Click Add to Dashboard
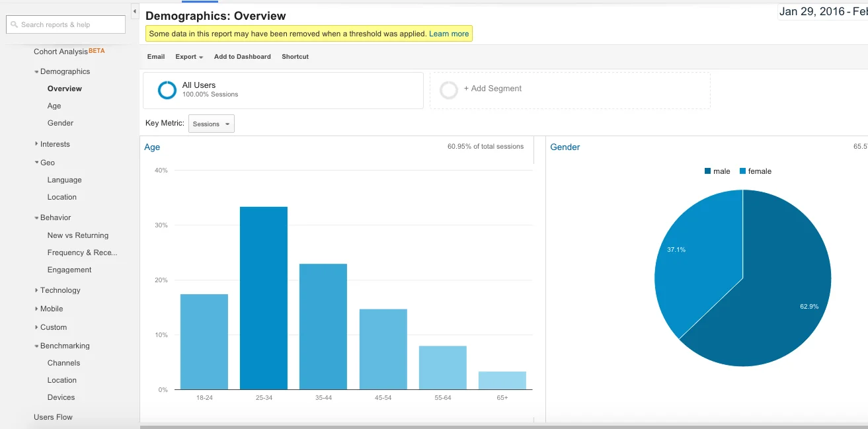The width and height of the screenshot is (868, 429). click(242, 57)
